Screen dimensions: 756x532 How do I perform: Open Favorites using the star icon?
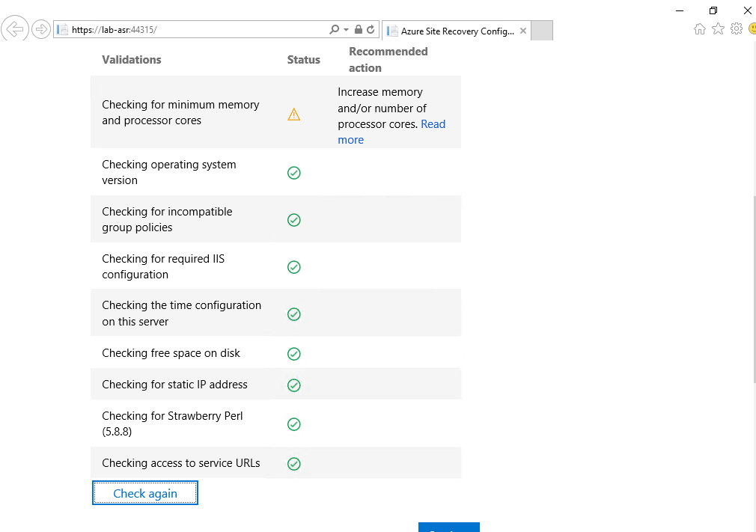coord(718,29)
